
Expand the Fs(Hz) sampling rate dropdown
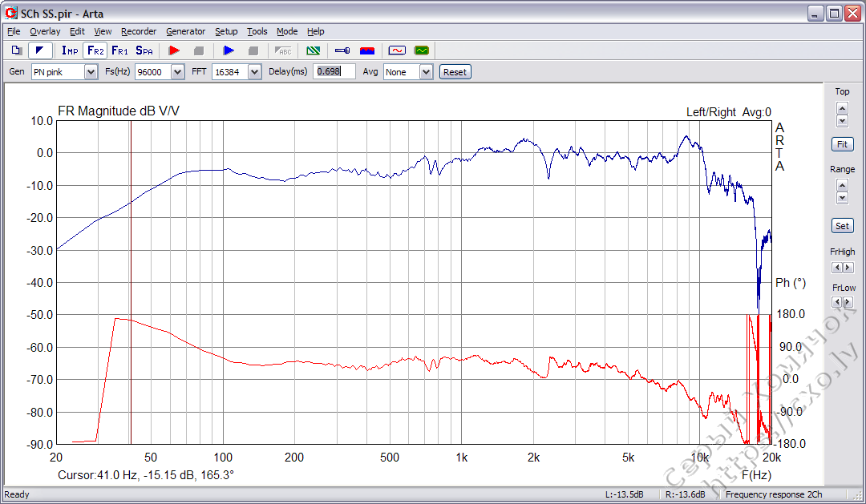(x=176, y=72)
